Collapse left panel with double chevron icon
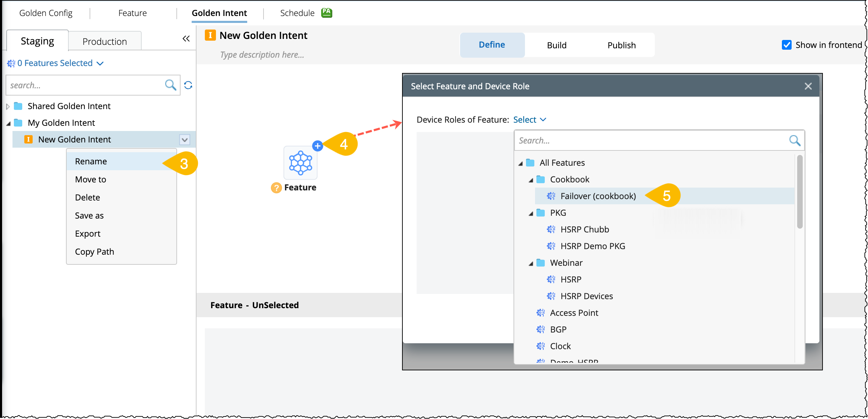The image size is (868, 419). (186, 39)
